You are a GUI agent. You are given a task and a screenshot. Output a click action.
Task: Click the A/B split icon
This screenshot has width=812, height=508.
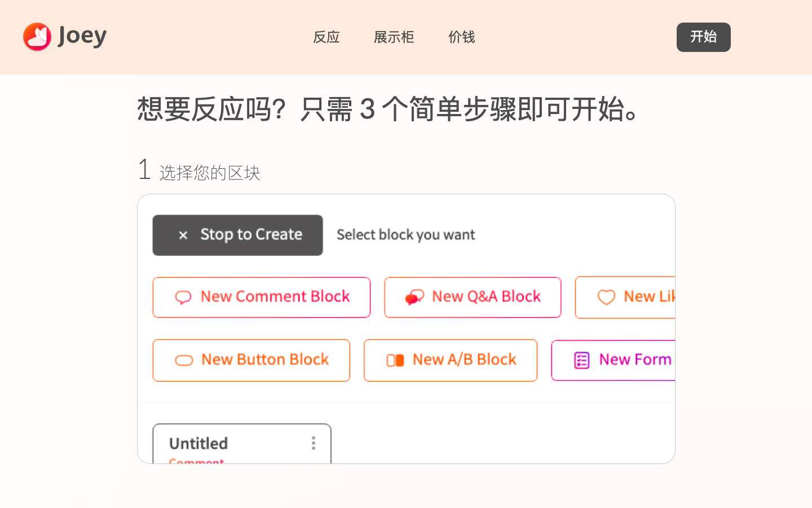[x=395, y=361]
